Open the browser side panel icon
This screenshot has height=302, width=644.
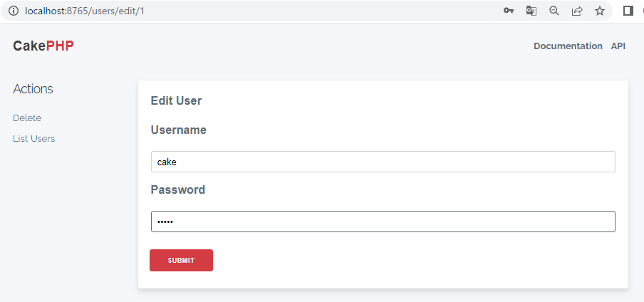628,11
